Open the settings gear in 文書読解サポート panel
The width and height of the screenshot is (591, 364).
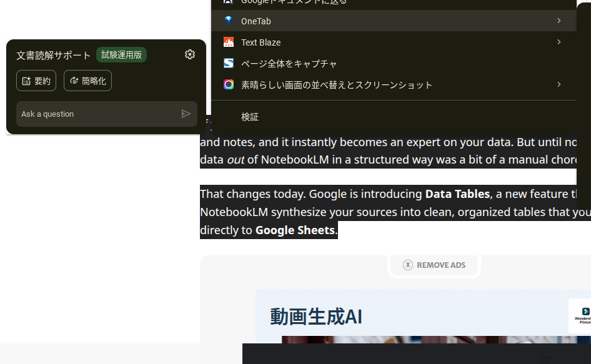click(x=190, y=55)
